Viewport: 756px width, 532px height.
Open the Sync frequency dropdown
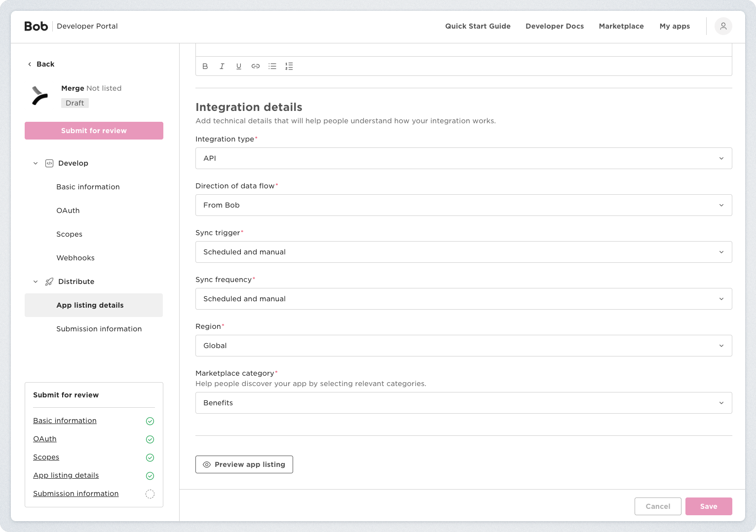coord(464,299)
